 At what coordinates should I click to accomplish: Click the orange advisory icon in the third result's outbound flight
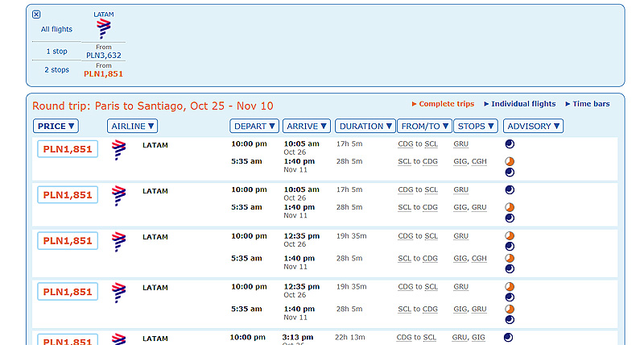510,236
